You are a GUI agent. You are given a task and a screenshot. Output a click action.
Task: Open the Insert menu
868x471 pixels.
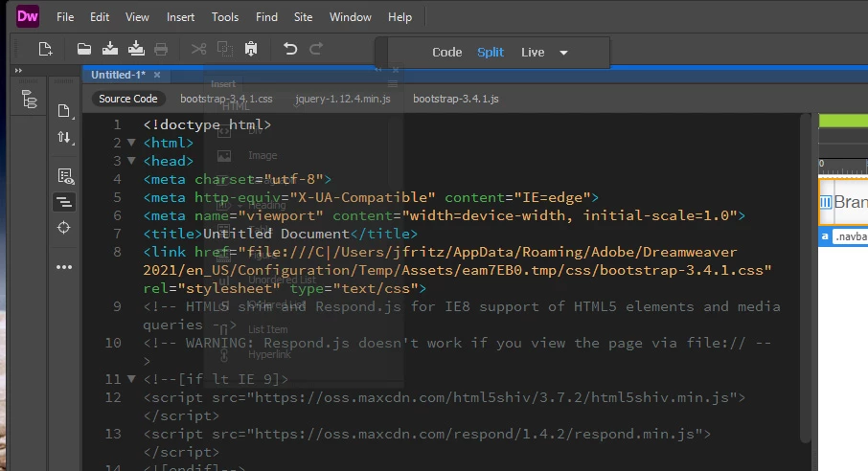pos(180,17)
